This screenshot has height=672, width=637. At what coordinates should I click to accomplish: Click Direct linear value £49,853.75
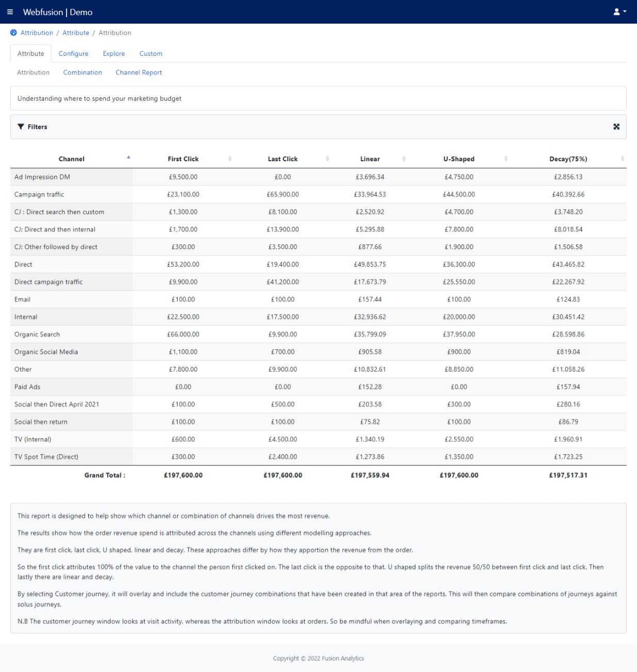(x=370, y=264)
